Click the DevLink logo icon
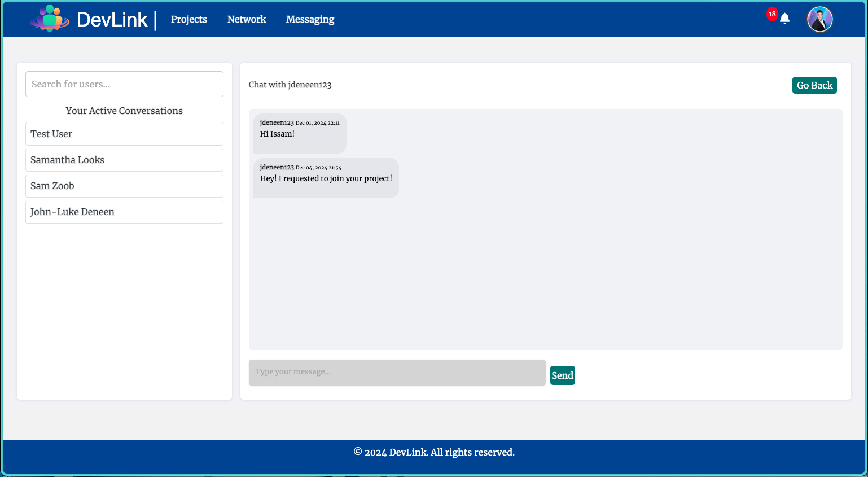This screenshot has height=477, width=868. [50, 19]
